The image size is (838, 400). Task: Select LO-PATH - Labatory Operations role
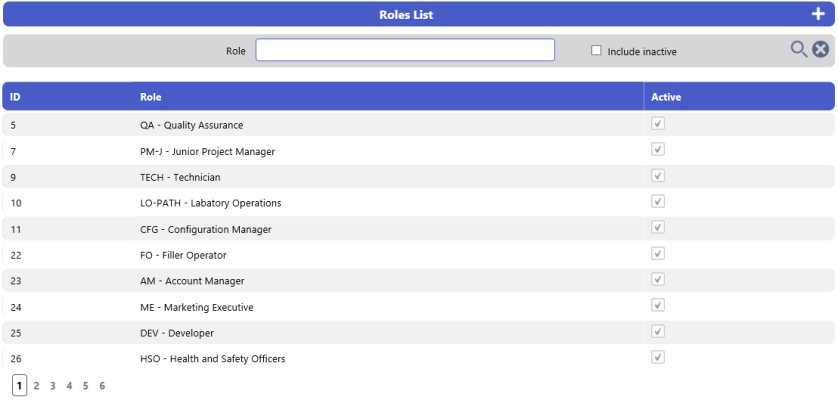[x=211, y=203]
